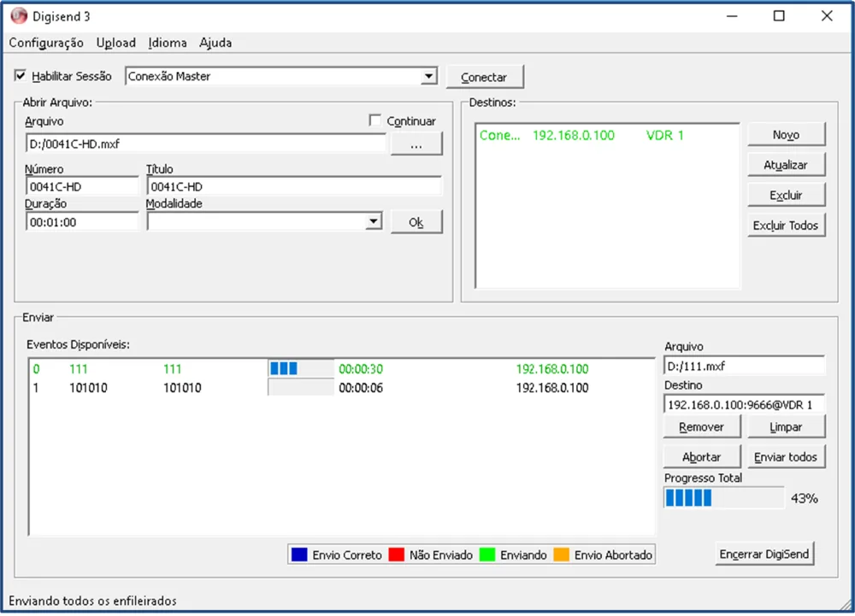Click the Destino field 192.168.0.100:9666@VDR 1
855x616 pixels.
[745, 405]
